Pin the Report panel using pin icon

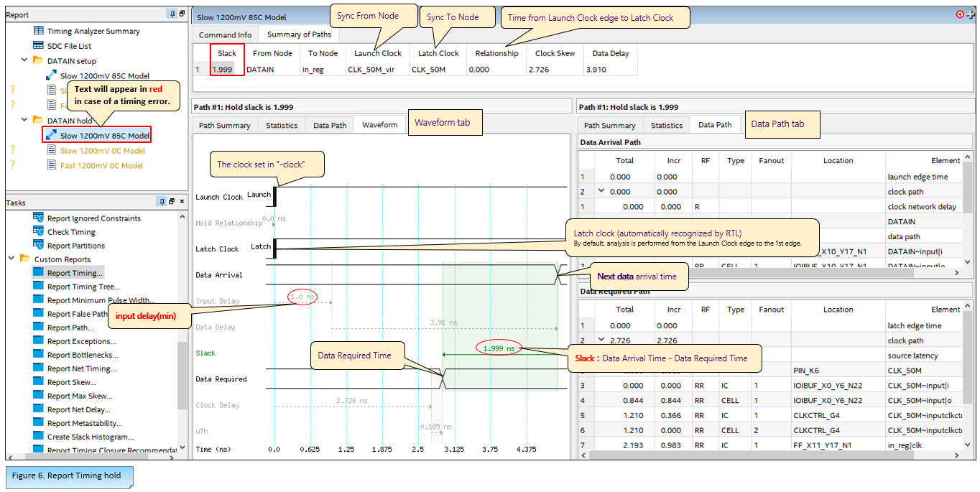coord(172,14)
